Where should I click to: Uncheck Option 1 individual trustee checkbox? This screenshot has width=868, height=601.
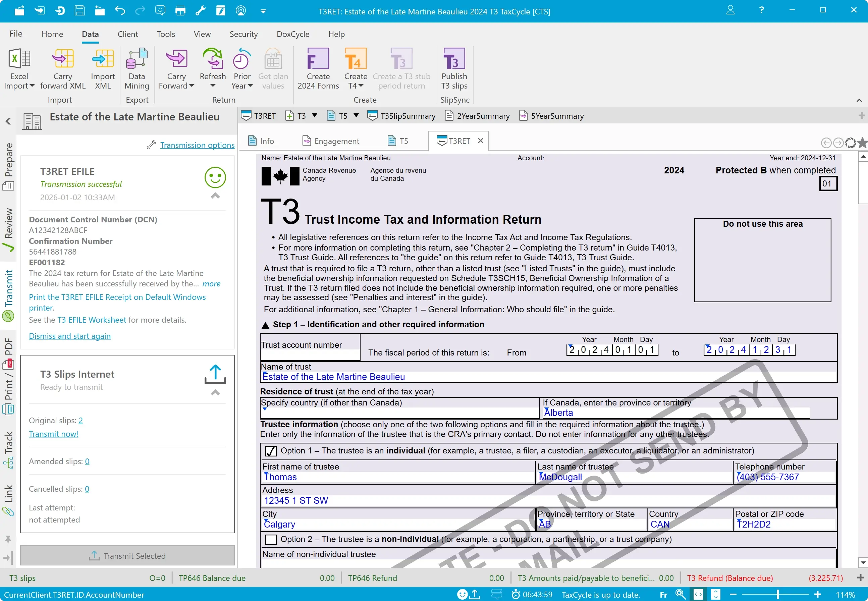pyautogui.click(x=271, y=451)
